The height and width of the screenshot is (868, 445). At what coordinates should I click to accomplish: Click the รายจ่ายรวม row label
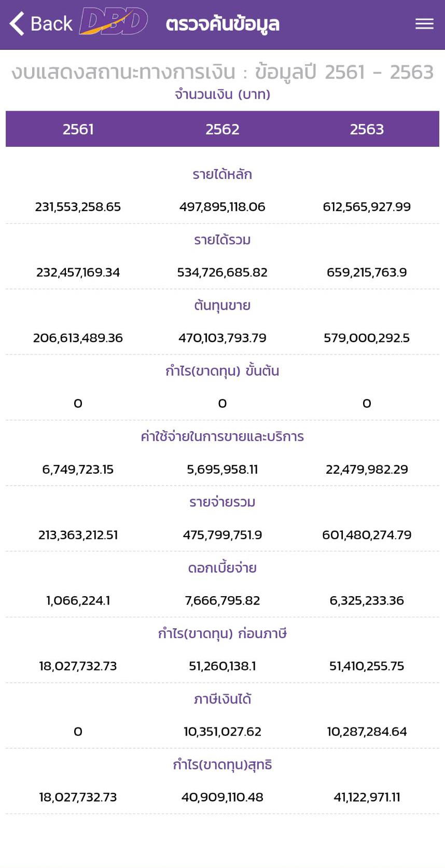pos(223,502)
